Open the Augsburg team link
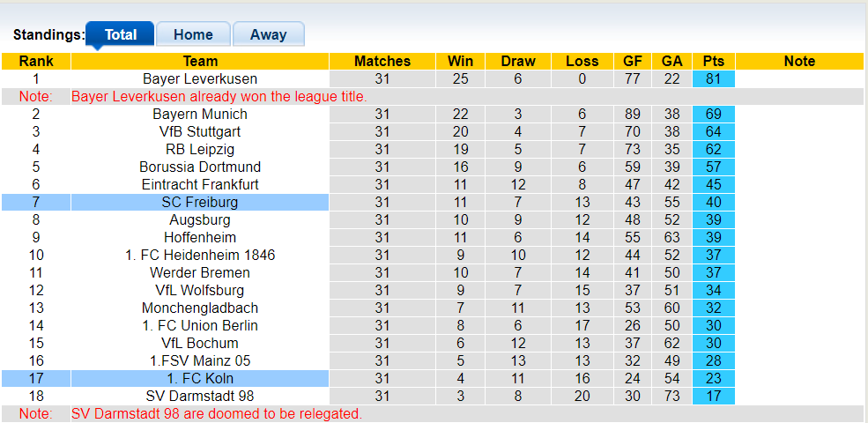 pos(200,219)
